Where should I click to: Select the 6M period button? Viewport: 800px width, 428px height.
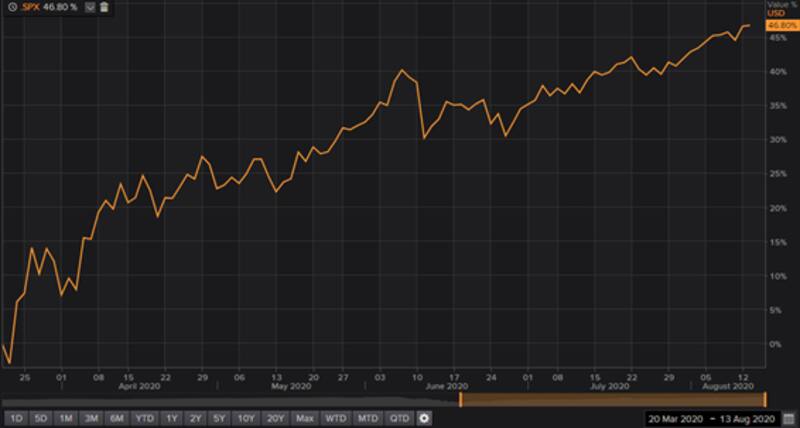click(x=117, y=417)
